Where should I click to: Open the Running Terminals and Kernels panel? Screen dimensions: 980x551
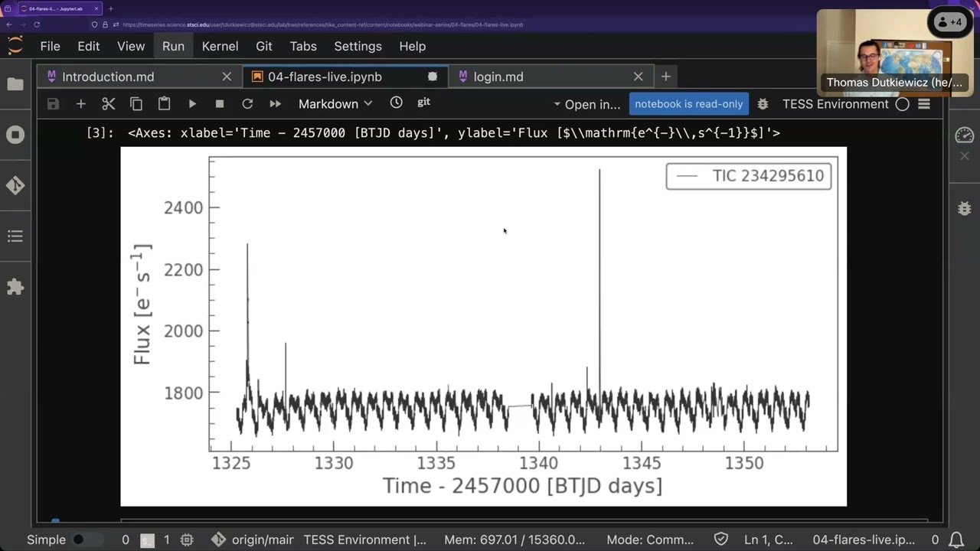(x=15, y=135)
